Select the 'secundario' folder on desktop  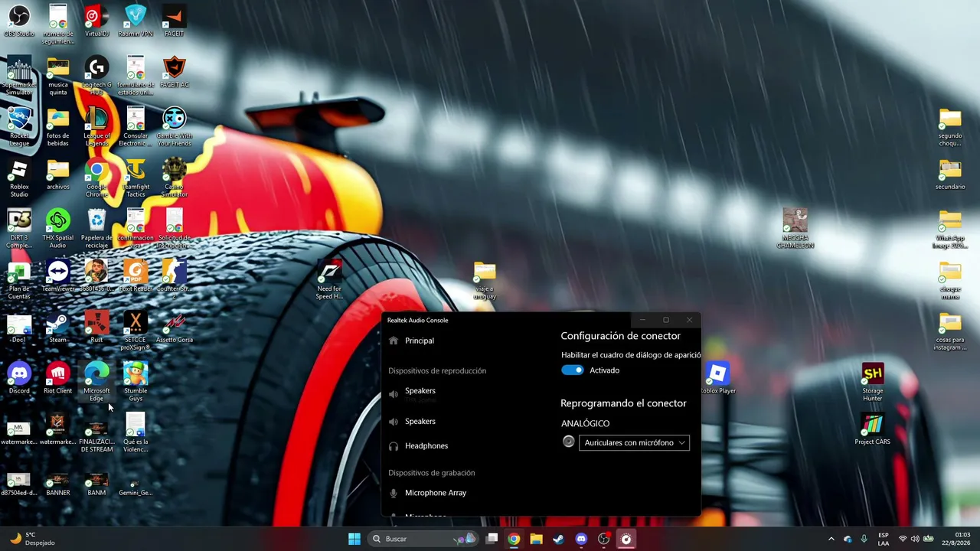pos(950,174)
